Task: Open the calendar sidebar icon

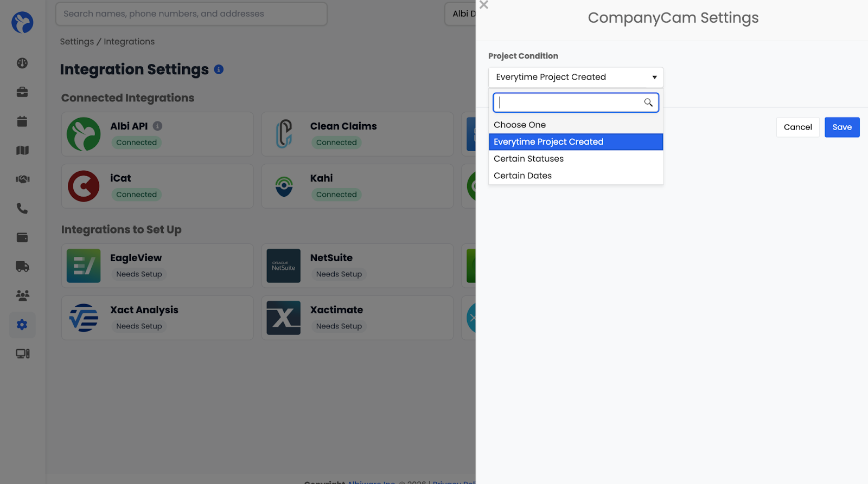Action: click(22, 121)
